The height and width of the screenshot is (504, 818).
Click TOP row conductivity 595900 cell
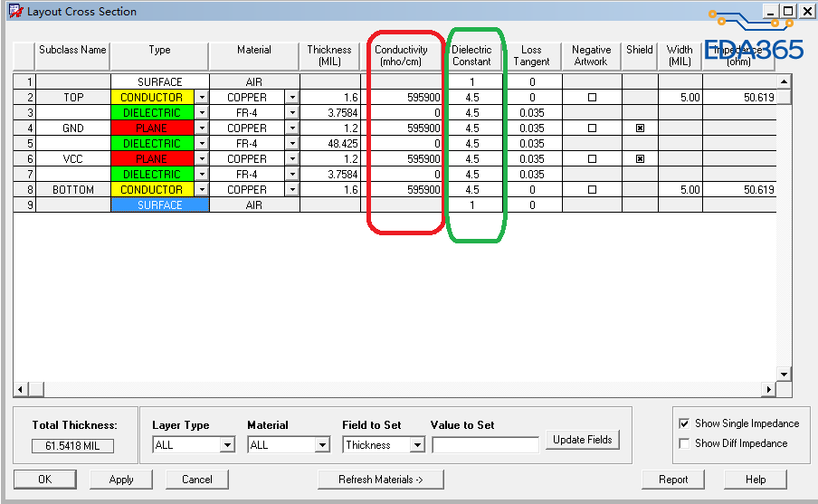[405, 98]
